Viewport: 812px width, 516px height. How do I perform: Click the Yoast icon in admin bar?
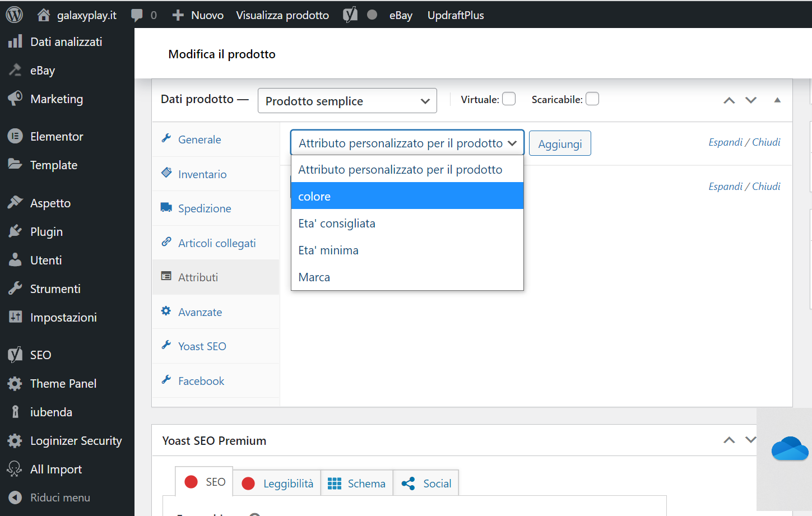tap(350, 15)
